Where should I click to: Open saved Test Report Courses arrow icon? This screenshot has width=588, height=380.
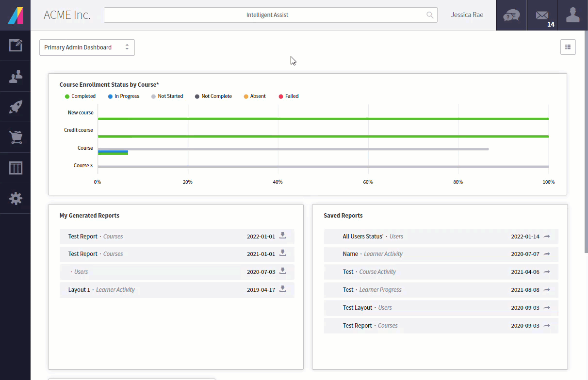pyautogui.click(x=547, y=326)
